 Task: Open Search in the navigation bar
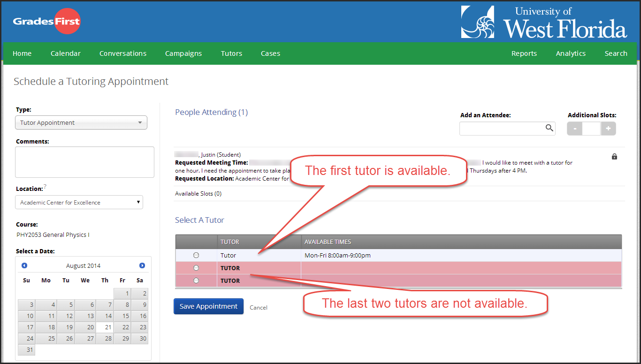click(x=616, y=53)
